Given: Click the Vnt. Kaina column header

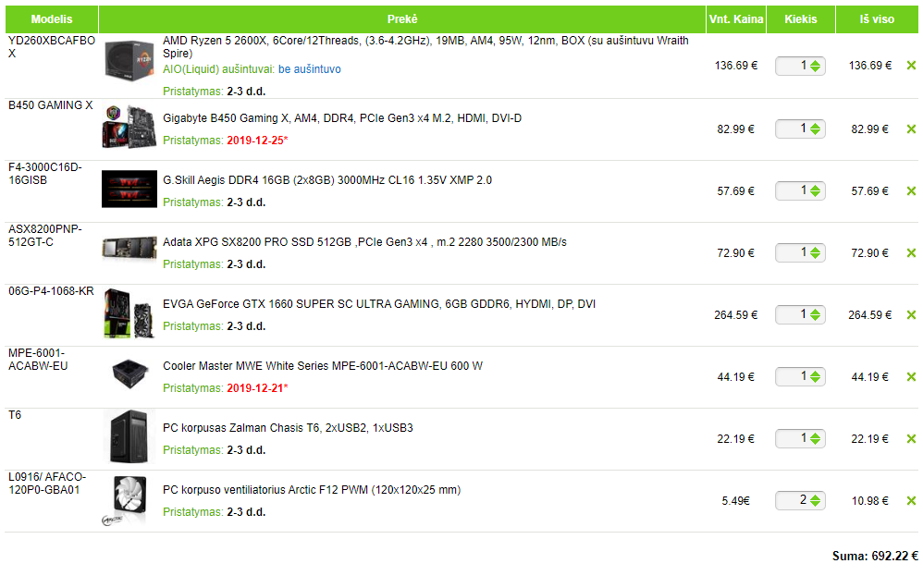Looking at the screenshot, I should tap(735, 19).
